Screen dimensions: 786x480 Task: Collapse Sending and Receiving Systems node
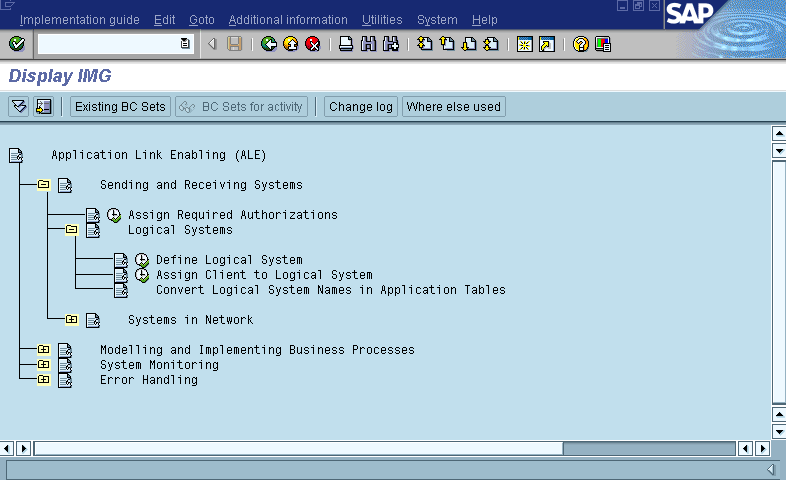[x=44, y=184]
